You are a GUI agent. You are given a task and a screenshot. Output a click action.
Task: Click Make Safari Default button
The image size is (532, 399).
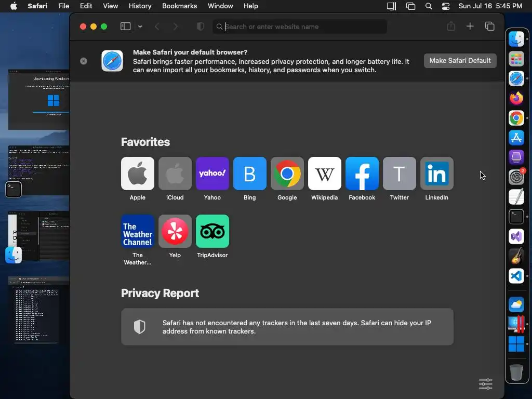[x=460, y=60]
